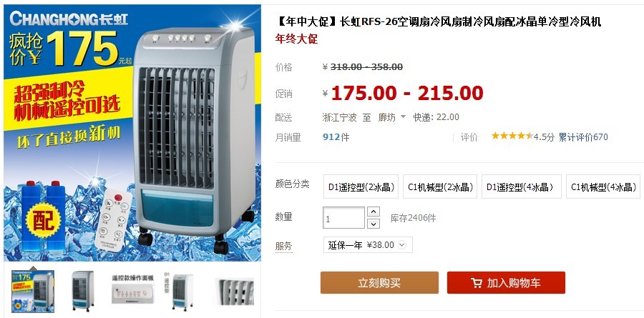
Task: Decrease quantity with the down arrow
Action: tap(373, 224)
